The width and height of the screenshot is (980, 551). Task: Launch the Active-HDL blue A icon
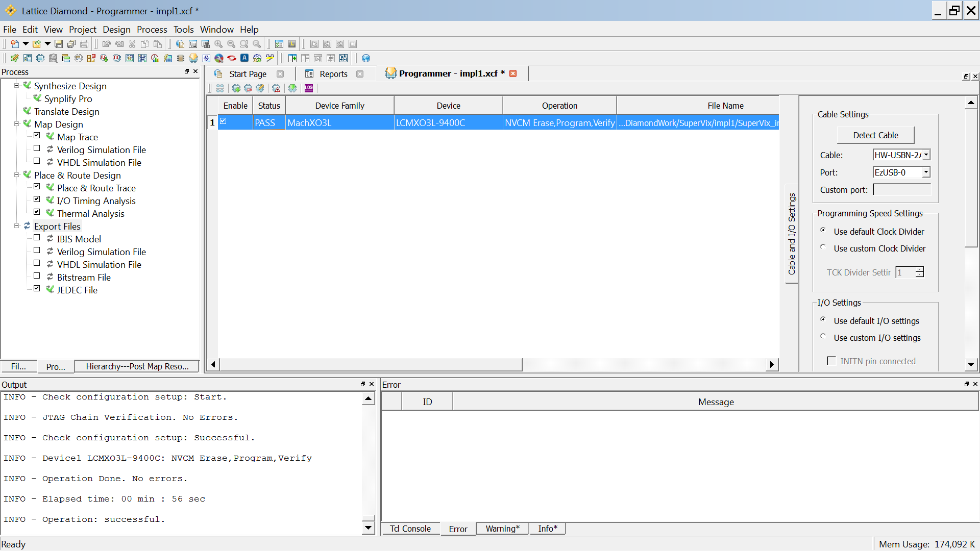[244, 58]
